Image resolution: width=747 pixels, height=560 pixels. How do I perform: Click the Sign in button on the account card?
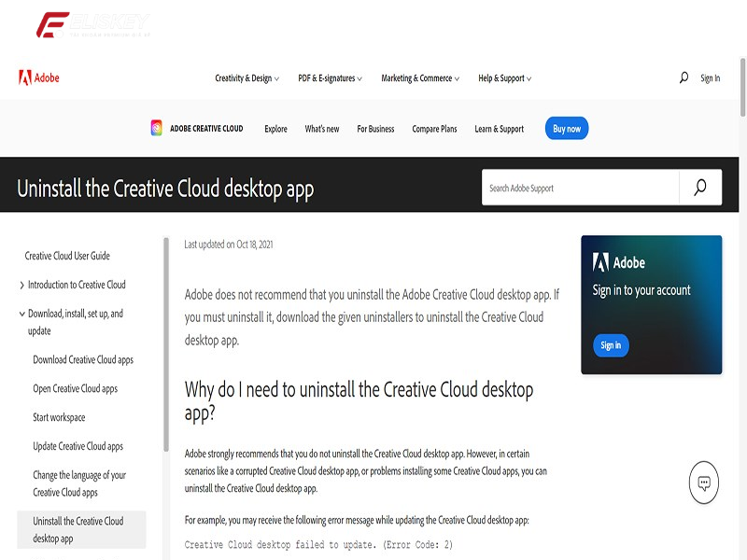click(610, 345)
